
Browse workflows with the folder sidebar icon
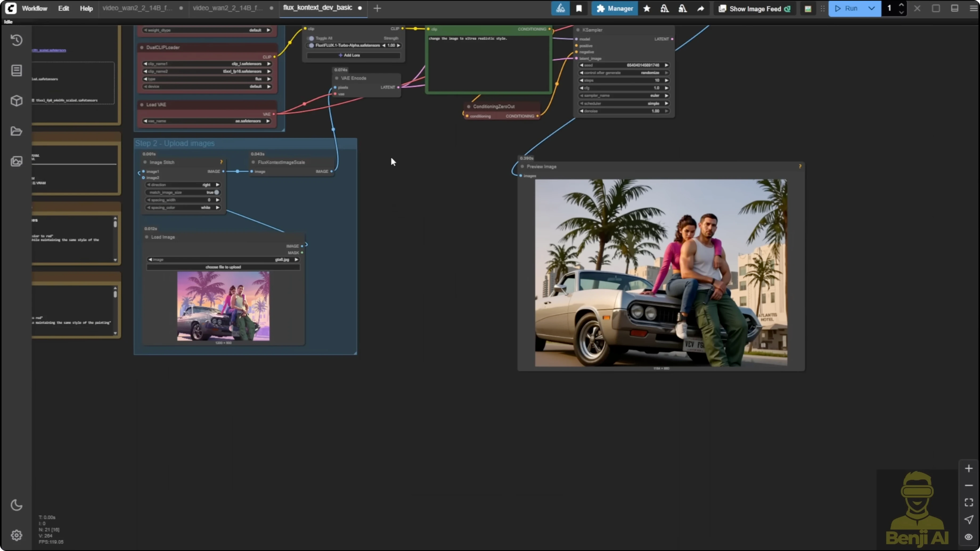coord(17,131)
